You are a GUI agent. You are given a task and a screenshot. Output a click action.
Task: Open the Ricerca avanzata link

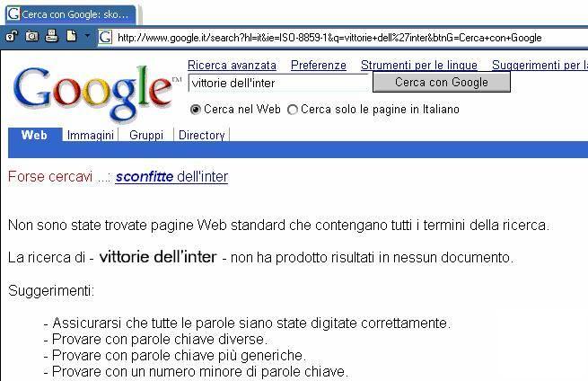(x=232, y=66)
